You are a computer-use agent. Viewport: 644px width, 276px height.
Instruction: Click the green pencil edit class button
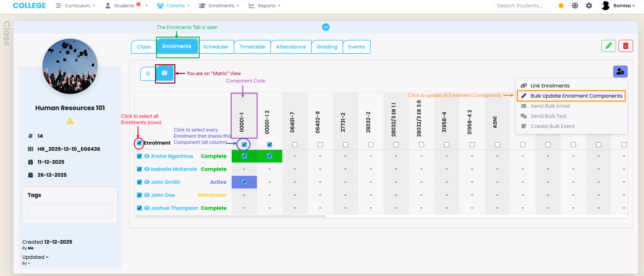coord(608,46)
